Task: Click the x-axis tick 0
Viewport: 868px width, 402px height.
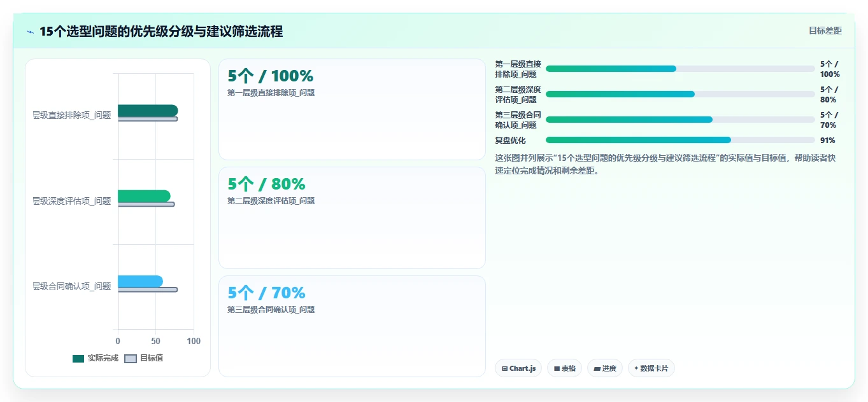Action: point(118,342)
